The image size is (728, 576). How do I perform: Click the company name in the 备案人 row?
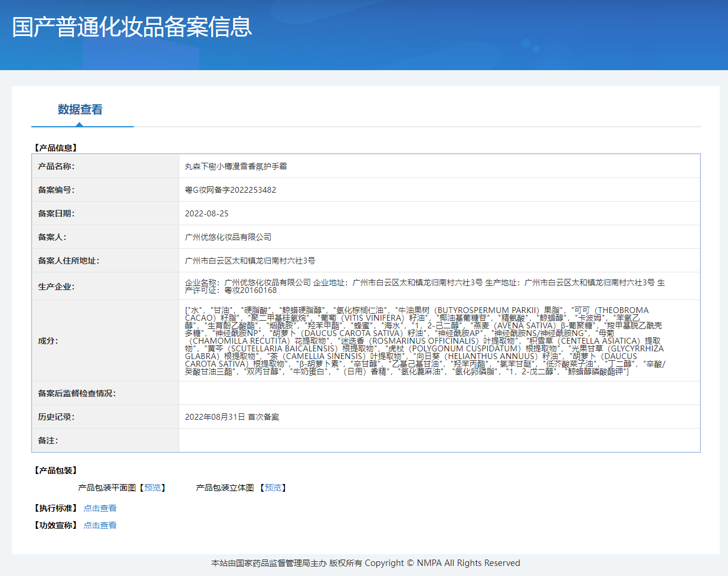[228, 237]
